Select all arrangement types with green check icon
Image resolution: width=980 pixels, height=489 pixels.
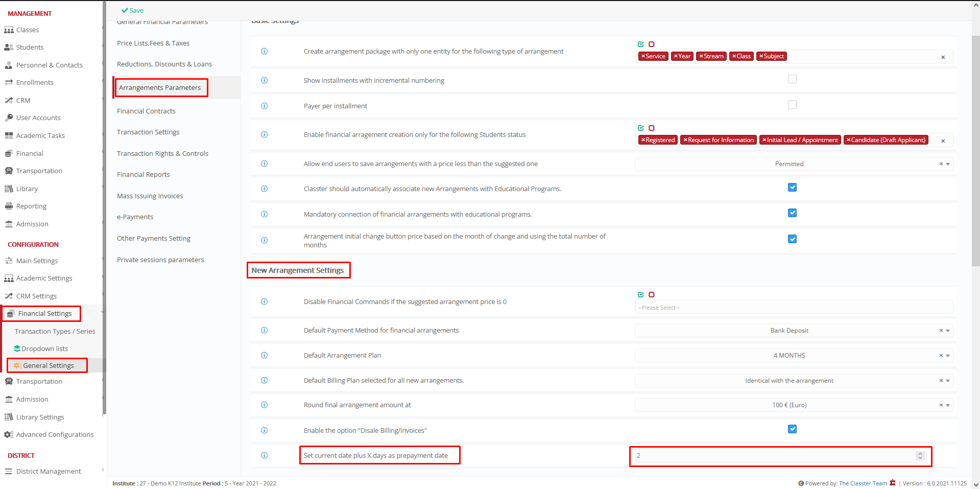click(x=641, y=44)
